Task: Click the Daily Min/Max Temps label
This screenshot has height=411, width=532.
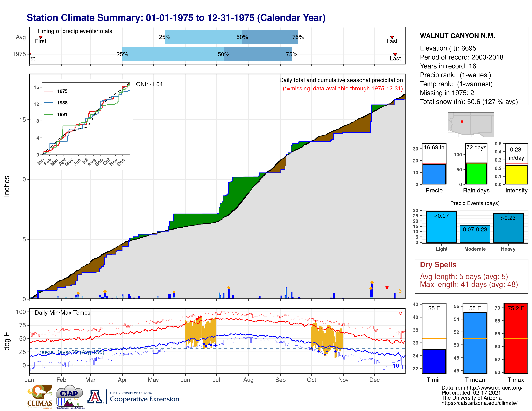Action: 63,313
